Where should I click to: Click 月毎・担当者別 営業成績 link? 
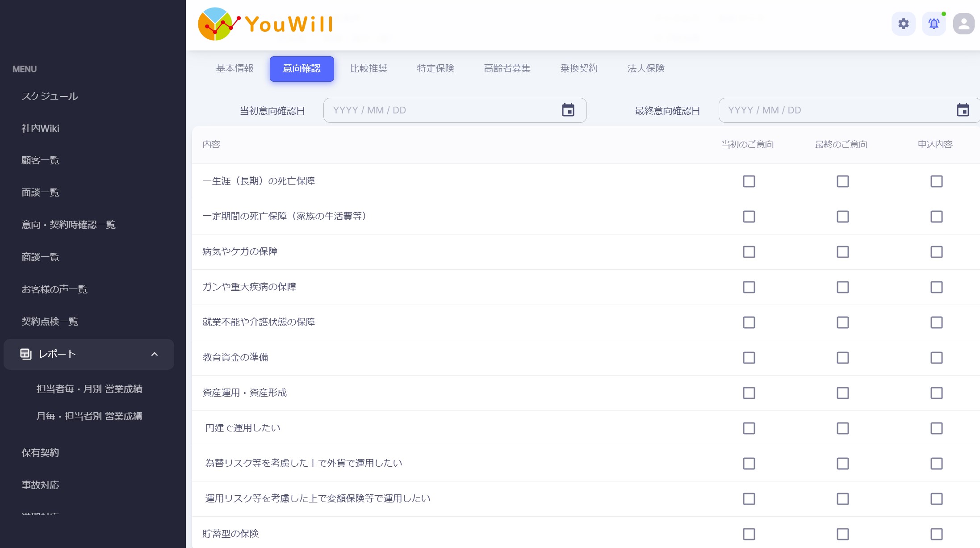pyautogui.click(x=89, y=416)
